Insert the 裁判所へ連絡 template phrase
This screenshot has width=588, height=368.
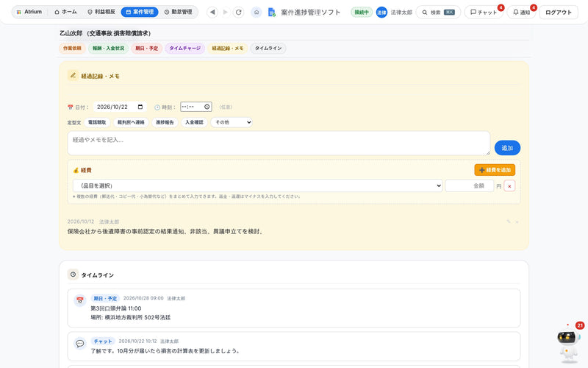click(131, 122)
